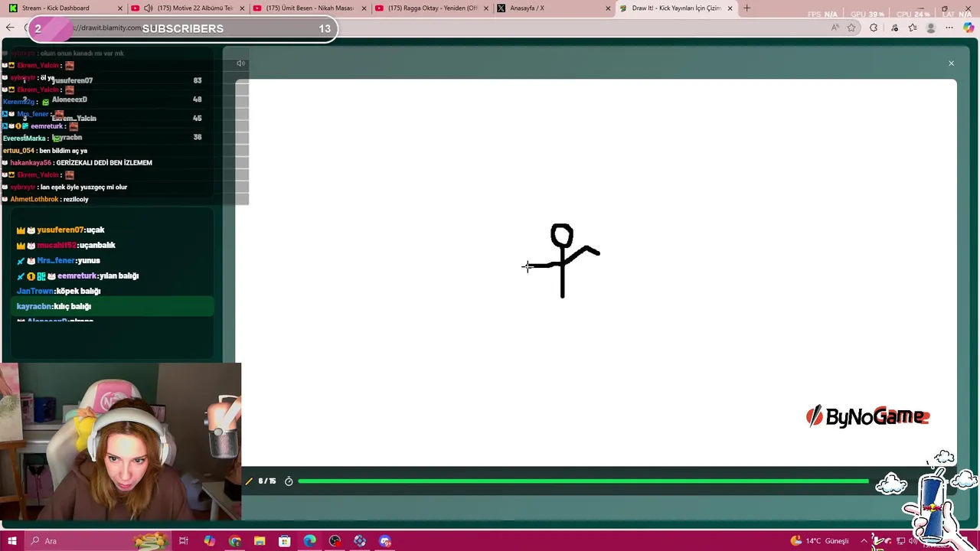Select the pencil tool icon by round counter
Viewport: 980px width, 551px height.
[249, 481]
